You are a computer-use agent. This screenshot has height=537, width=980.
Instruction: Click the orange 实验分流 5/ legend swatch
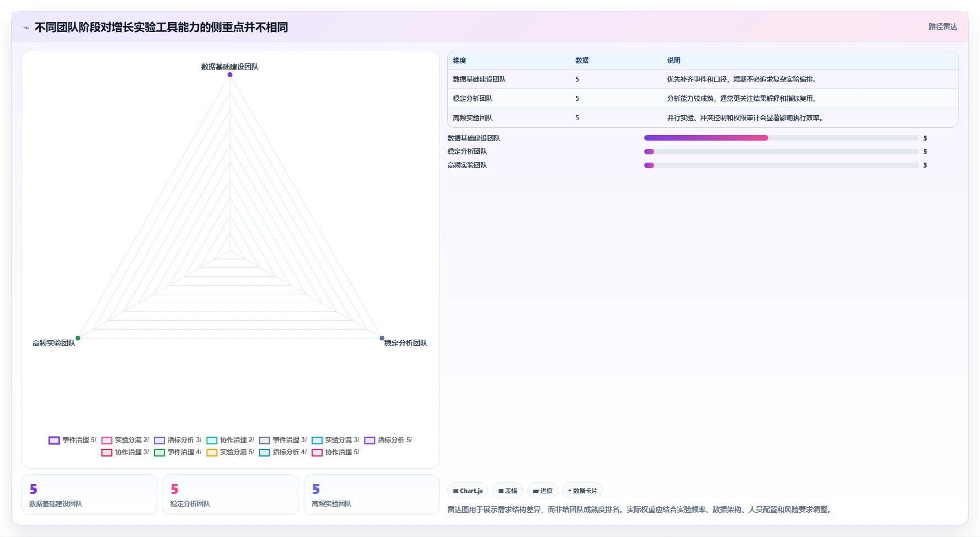tap(212, 453)
